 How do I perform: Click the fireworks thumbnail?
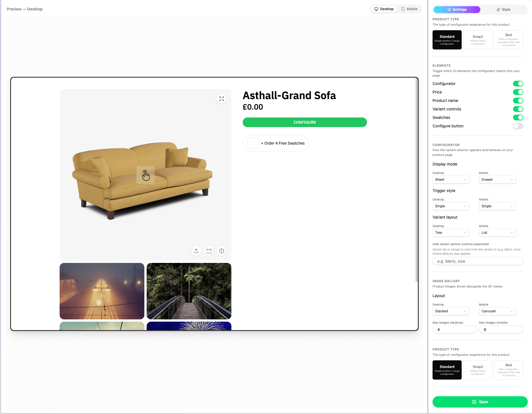coord(189,326)
